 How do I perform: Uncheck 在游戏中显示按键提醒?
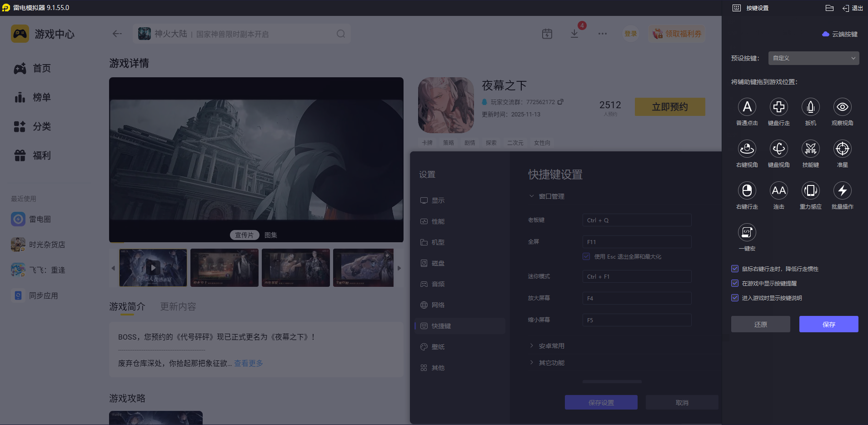(735, 283)
